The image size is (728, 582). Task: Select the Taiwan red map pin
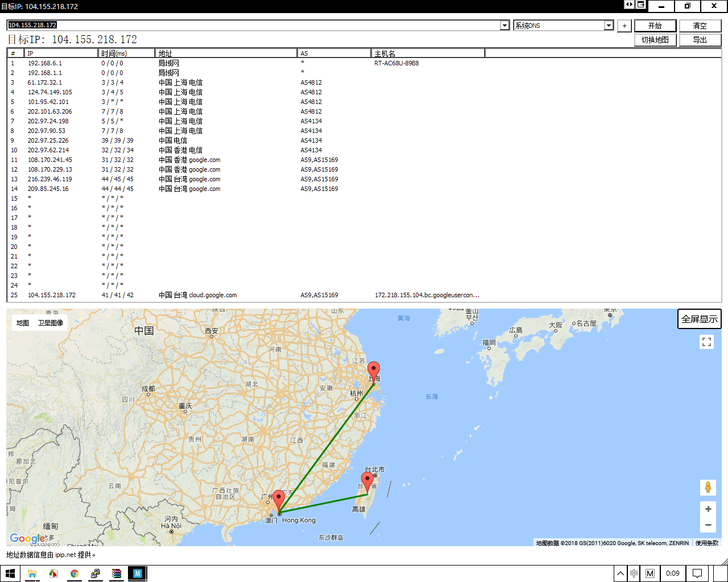point(367,482)
